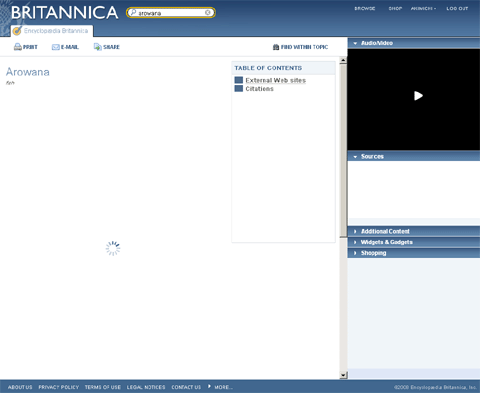Play the video in Audio/Video panel
This screenshot has width=480, height=393.
(418, 96)
